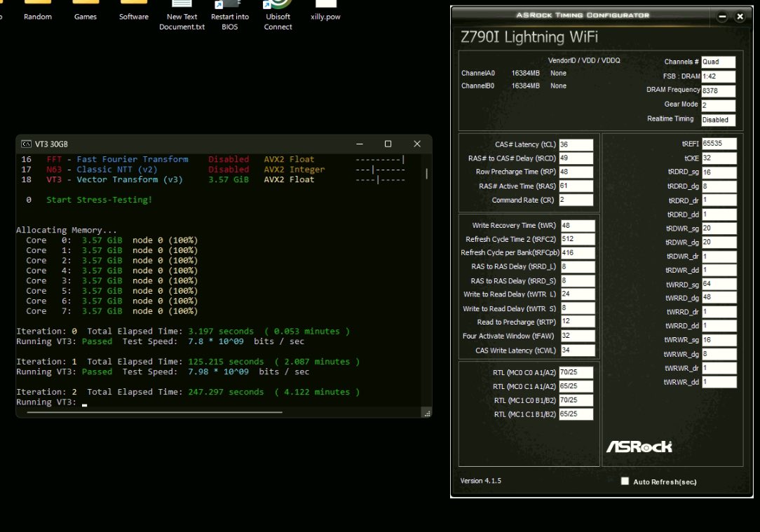The width and height of the screenshot is (760, 532).
Task: Close the ASRock Timing Configurator window
Action: (x=740, y=17)
